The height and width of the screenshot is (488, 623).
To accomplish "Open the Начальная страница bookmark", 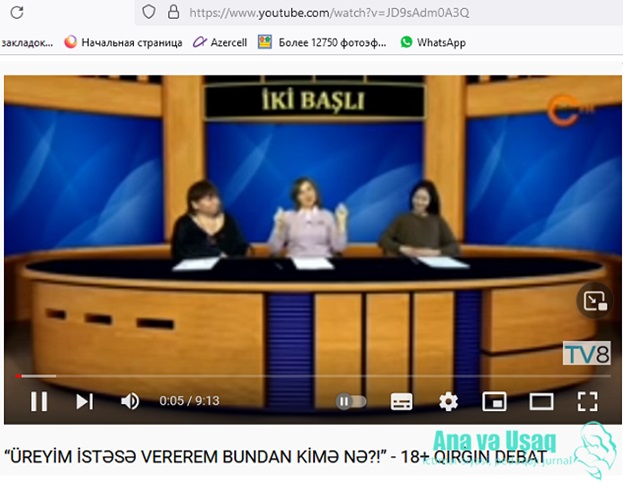I will click(123, 42).
